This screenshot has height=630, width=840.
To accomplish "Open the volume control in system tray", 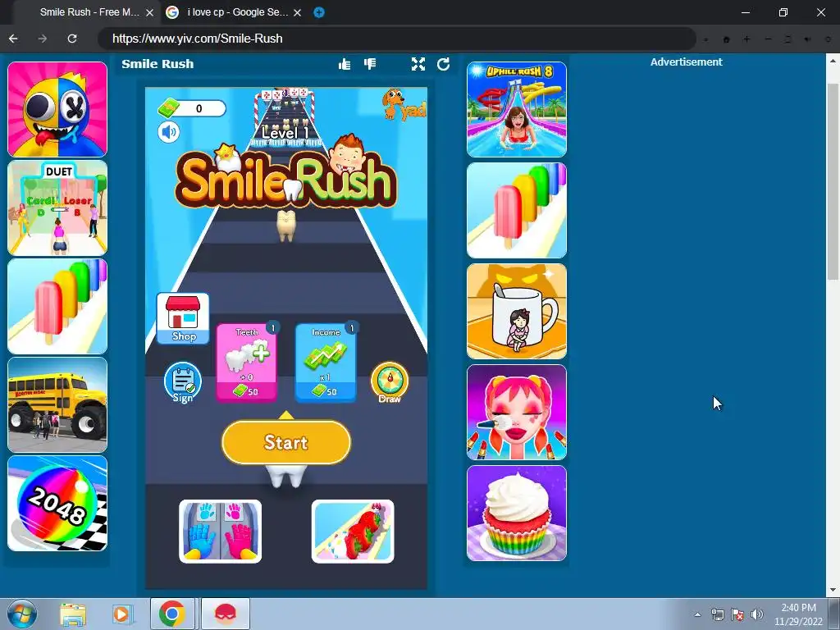I will coord(756,614).
